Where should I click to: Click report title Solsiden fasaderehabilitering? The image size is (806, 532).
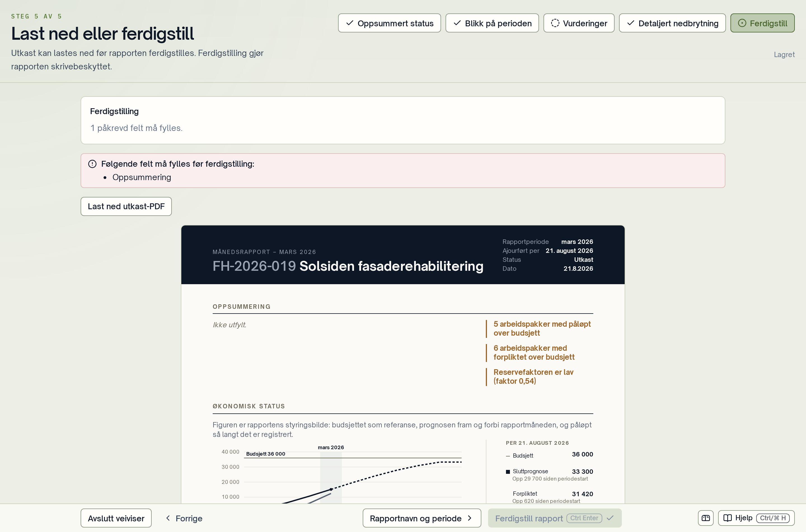pos(391,266)
